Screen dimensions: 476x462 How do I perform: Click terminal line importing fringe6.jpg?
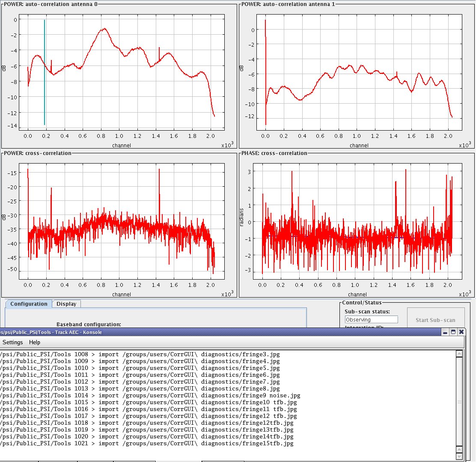coord(140,375)
